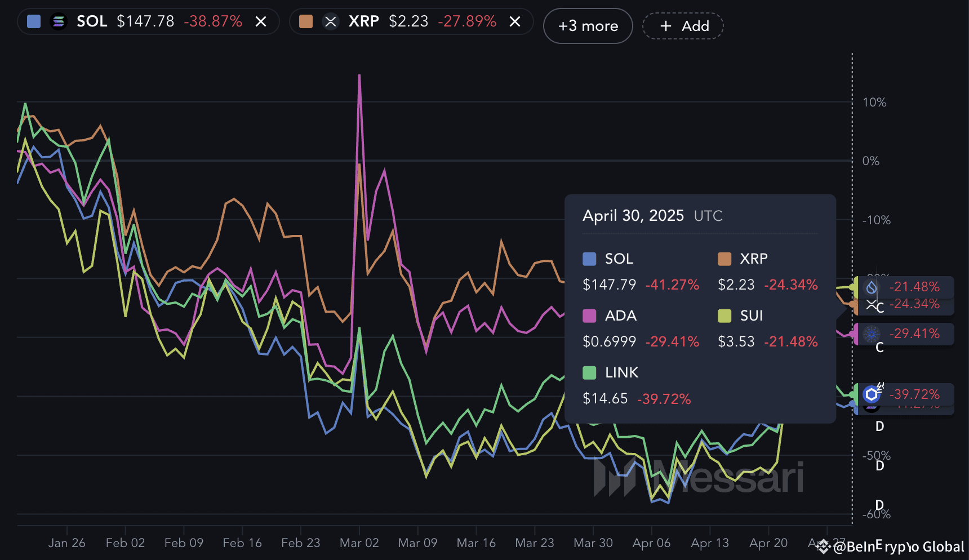Click the XRP price $2.23 in the tooltip

pyautogui.click(x=736, y=285)
